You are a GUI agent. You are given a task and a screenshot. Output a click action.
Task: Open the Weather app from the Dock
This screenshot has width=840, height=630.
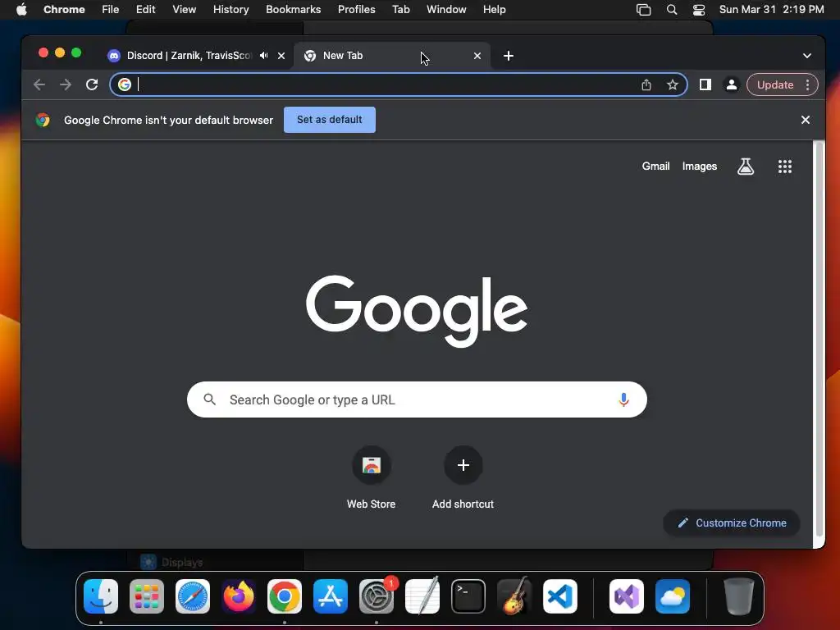(673, 596)
